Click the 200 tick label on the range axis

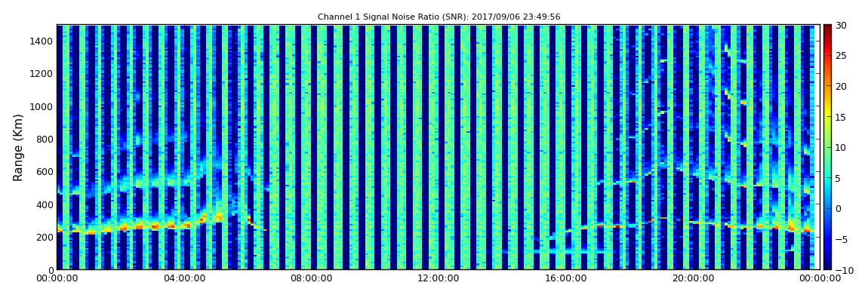45,238
